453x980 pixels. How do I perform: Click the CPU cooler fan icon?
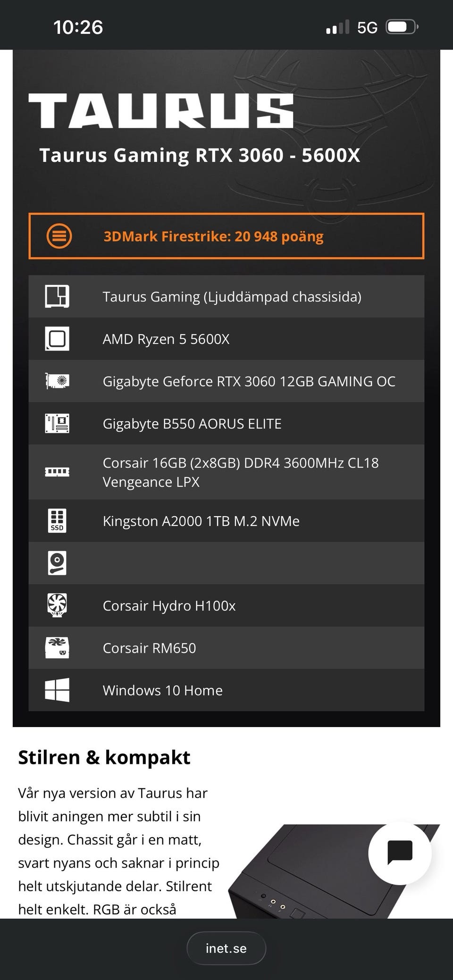[x=57, y=605]
